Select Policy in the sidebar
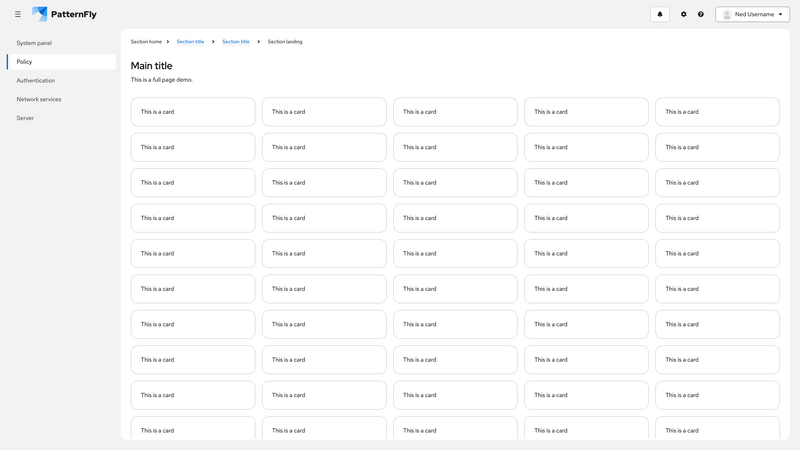The image size is (800, 450). pyautogui.click(x=61, y=62)
